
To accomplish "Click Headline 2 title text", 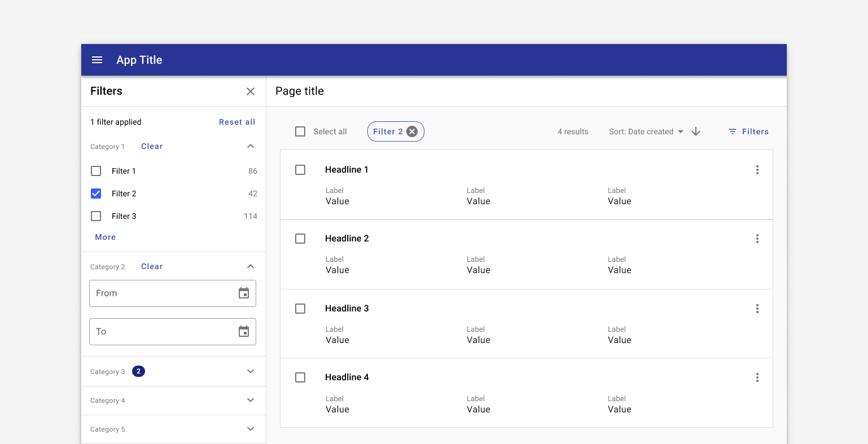I will point(347,238).
